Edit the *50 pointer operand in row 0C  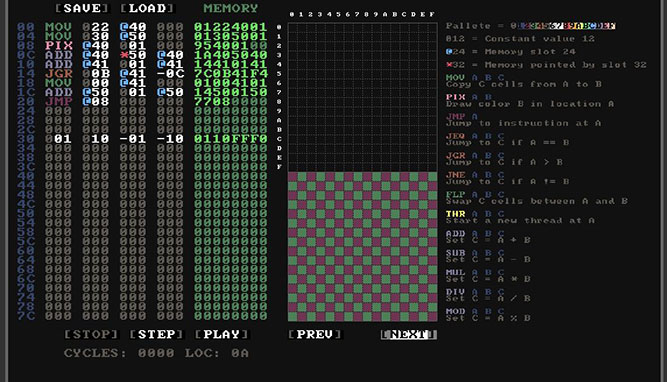point(133,55)
